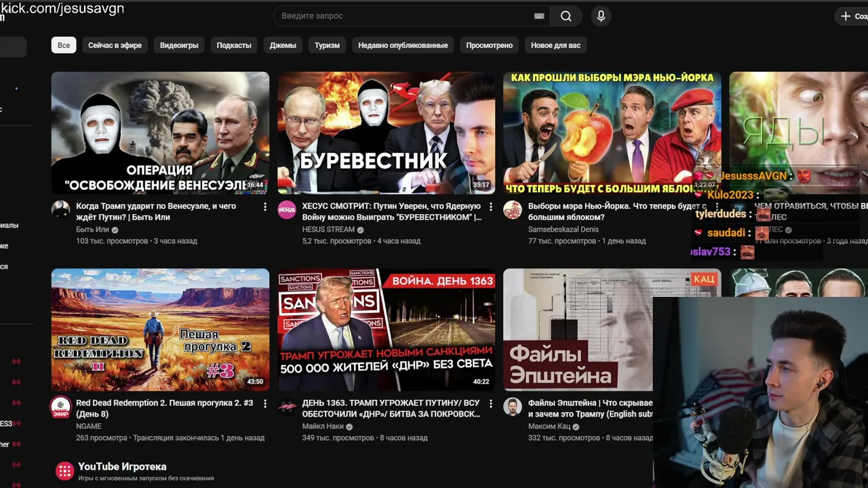Go to 'Быть Или' channel name
This screenshot has width=868, height=488.
[x=92, y=230]
